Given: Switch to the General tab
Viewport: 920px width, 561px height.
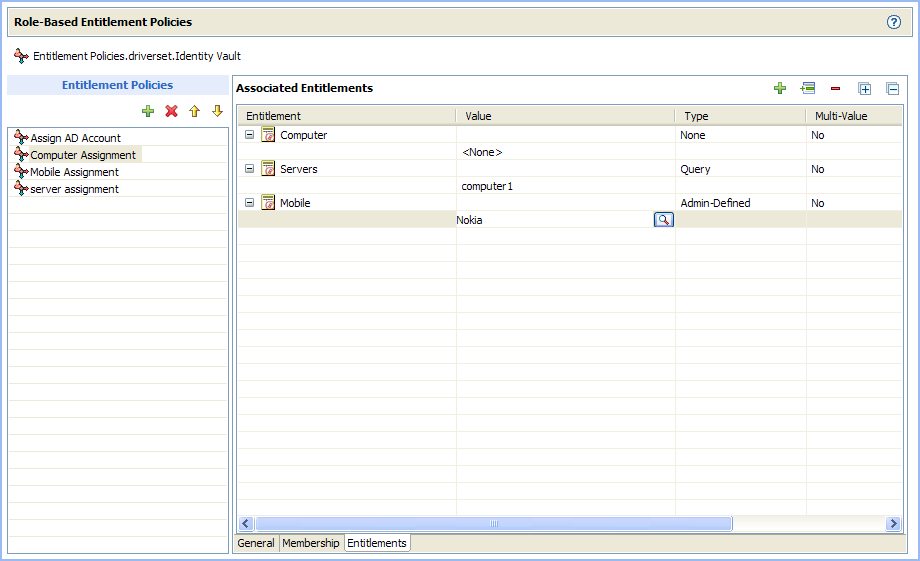Looking at the screenshot, I should pos(256,543).
